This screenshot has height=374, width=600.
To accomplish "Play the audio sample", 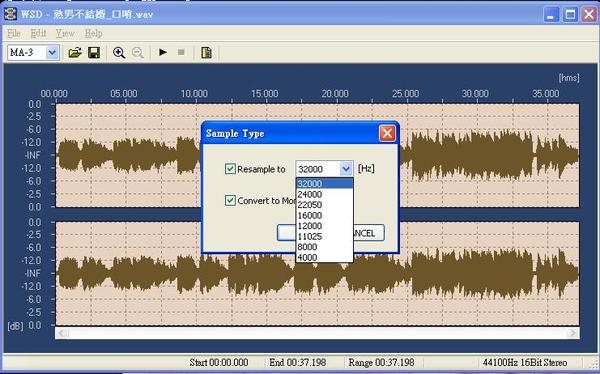I will (163, 52).
